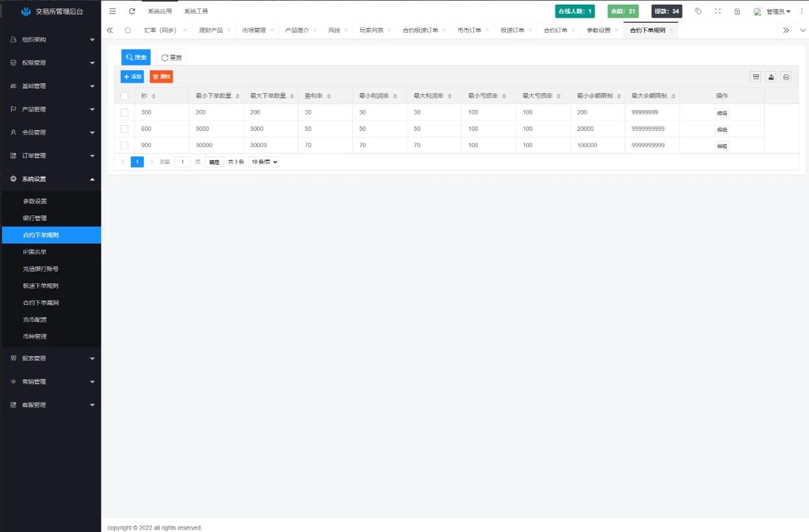Expand the 订单管理 sidebar menu
Screen dimensions: 809x532
(x=51, y=156)
